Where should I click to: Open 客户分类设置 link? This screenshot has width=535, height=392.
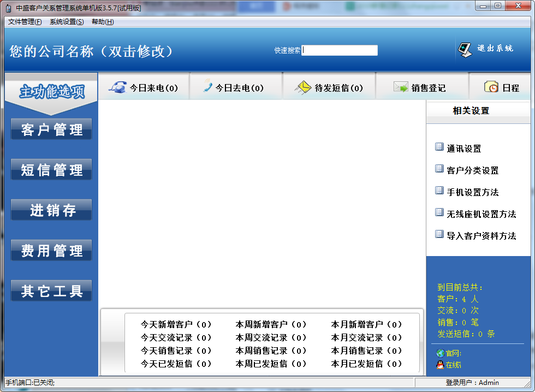tap(473, 170)
